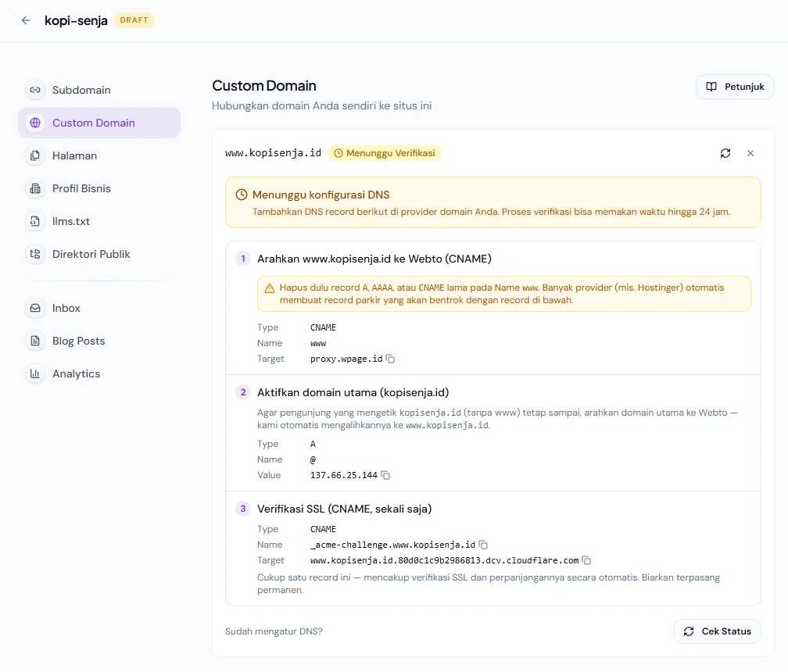
Task: Click the globe icon for Custom Domain
Action: [35, 123]
